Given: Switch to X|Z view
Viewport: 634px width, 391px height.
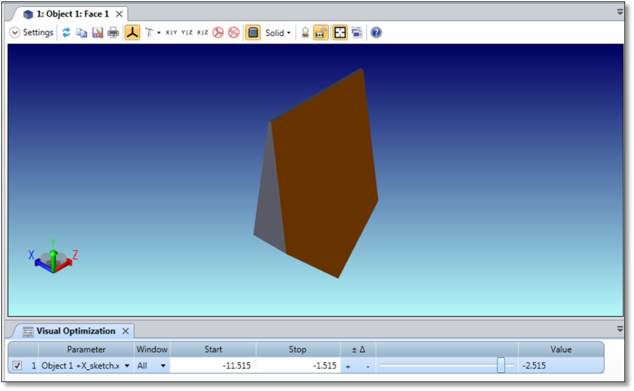Looking at the screenshot, I should [202, 32].
